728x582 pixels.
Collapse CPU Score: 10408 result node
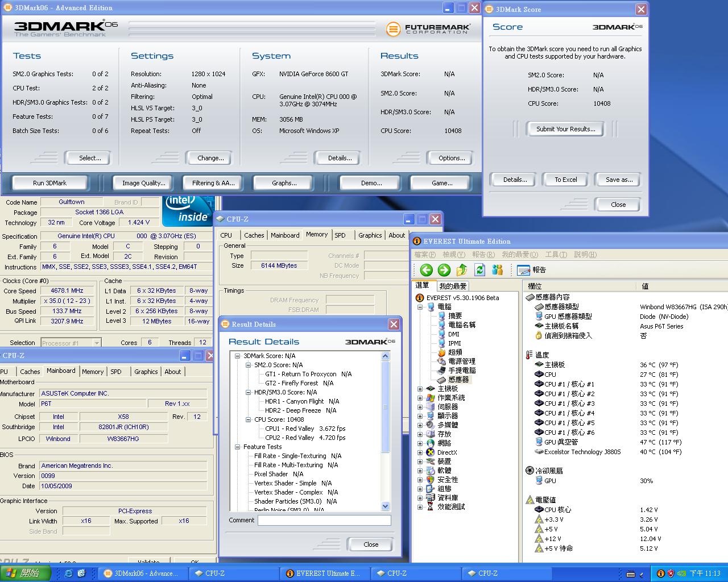249,419
